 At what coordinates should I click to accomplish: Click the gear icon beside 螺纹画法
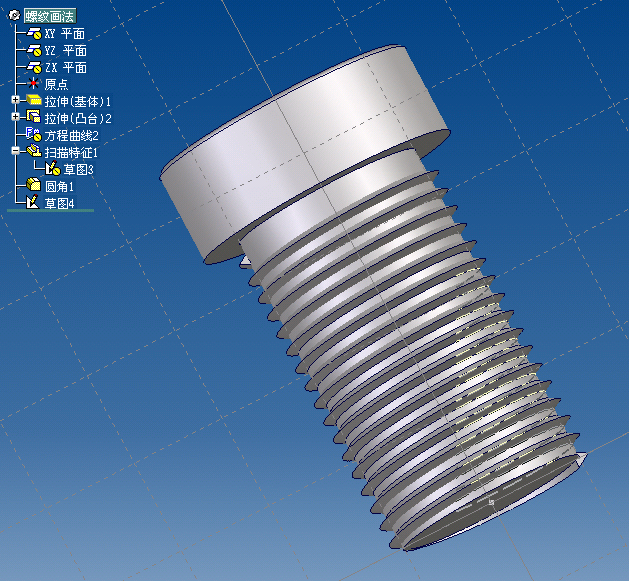pyautogui.click(x=14, y=16)
